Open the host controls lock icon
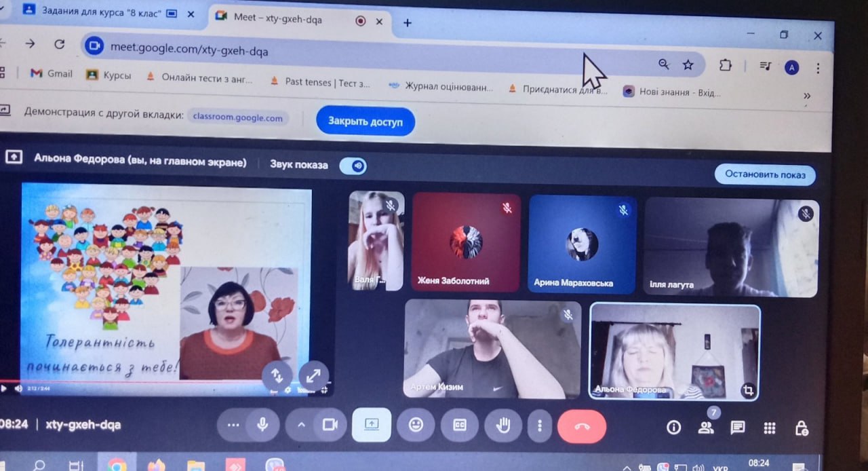This screenshot has width=868, height=471. pos(801,428)
